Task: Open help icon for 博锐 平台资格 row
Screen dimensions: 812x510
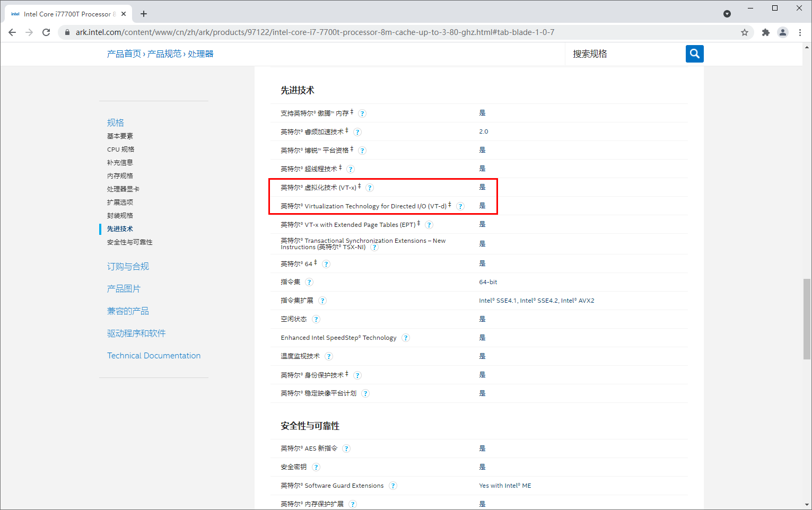Action: 362,151
